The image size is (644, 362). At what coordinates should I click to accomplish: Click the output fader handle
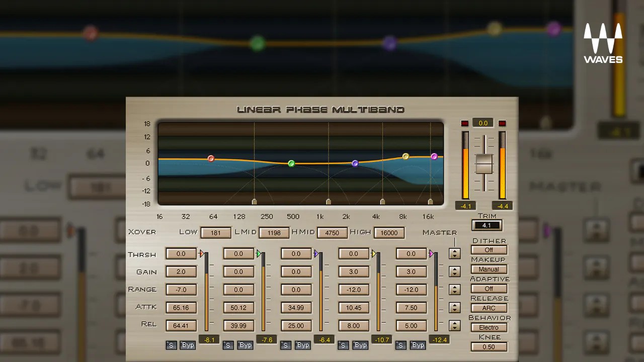tap(484, 164)
